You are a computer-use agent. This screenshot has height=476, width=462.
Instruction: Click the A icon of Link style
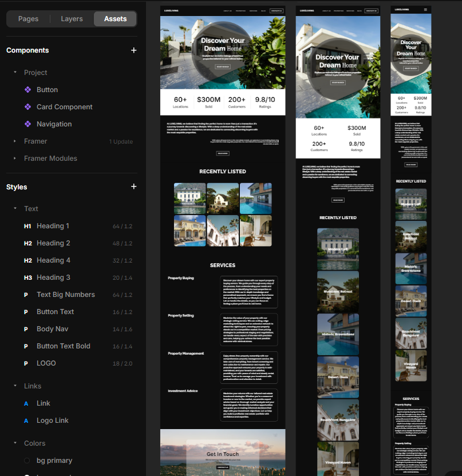[26, 403]
